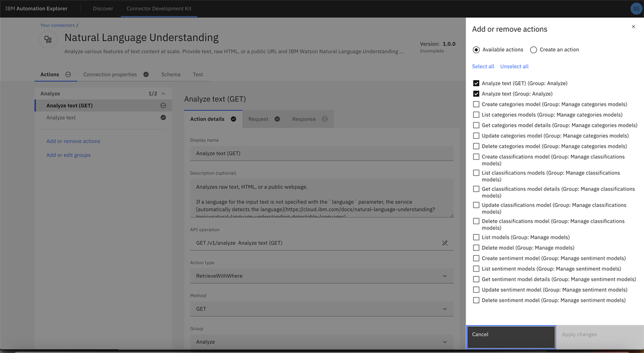Select the Available actions radio button

(x=476, y=50)
